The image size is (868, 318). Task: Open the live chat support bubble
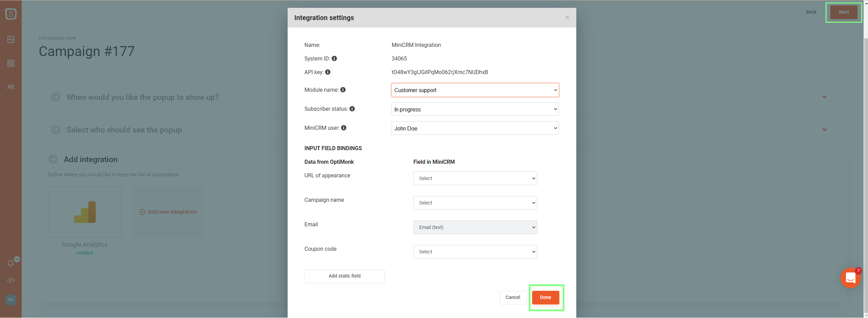851,278
